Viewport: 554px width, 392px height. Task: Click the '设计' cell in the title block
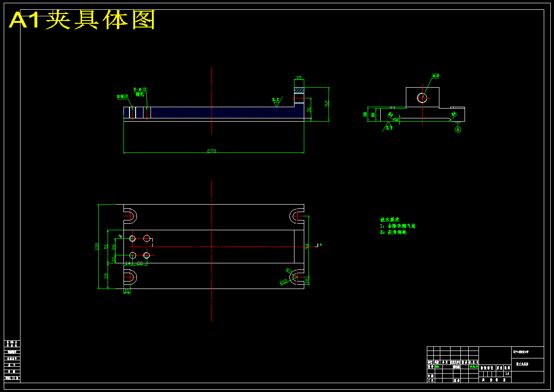pyautogui.click(x=431, y=367)
